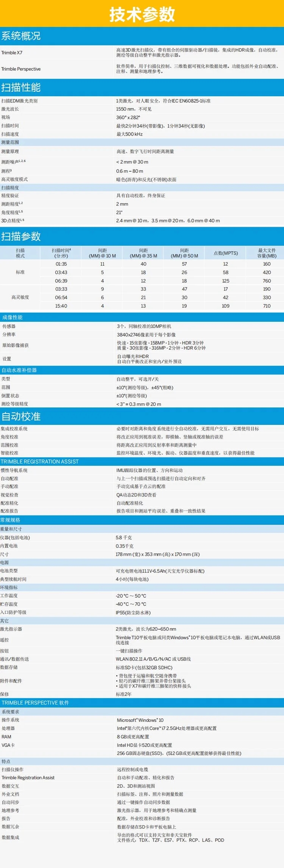Click the 测绘等级精度 row label
284x868 pixels.
15,404
